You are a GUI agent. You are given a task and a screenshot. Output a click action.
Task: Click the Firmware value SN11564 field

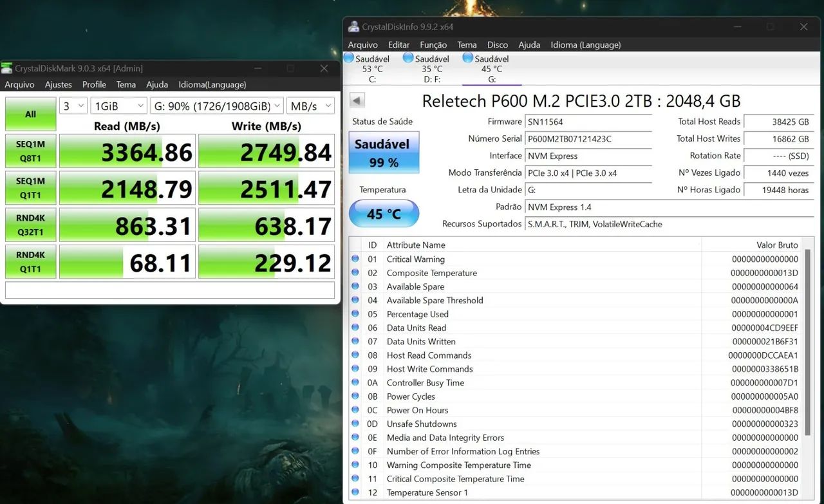[x=588, y=122]
